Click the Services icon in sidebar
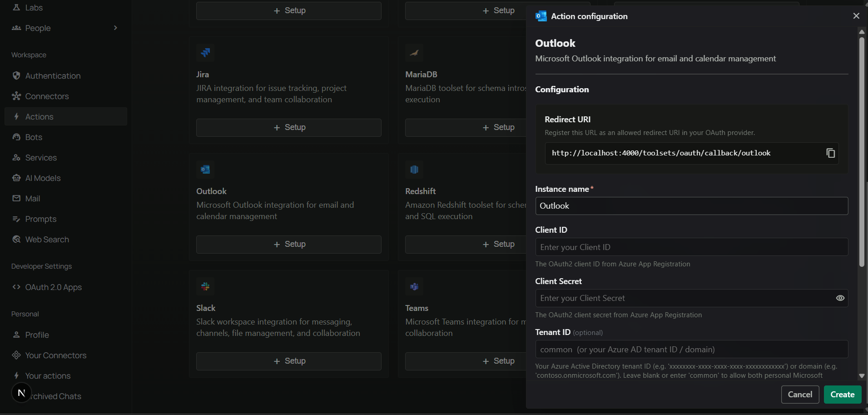 (16, 157)
